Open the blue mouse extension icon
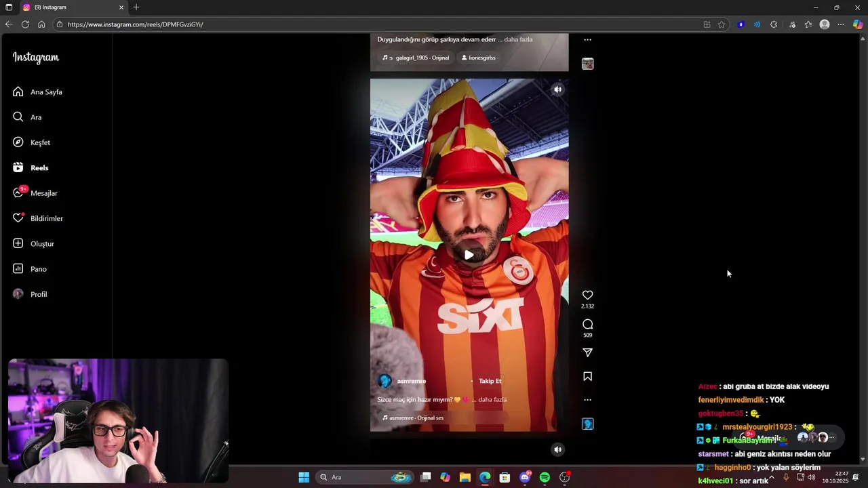 pyautogui.click(x=741, y=24)
